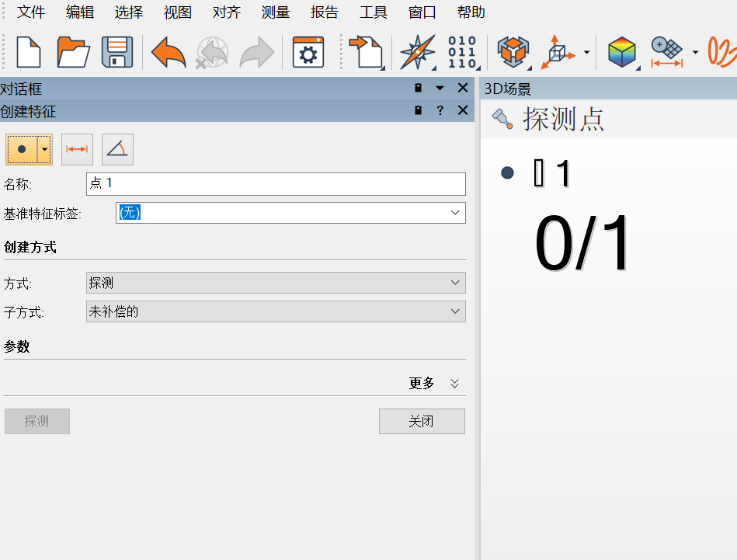Open point feature type dropdown arrow
737x560 pixels.
[x=44, y=150]
